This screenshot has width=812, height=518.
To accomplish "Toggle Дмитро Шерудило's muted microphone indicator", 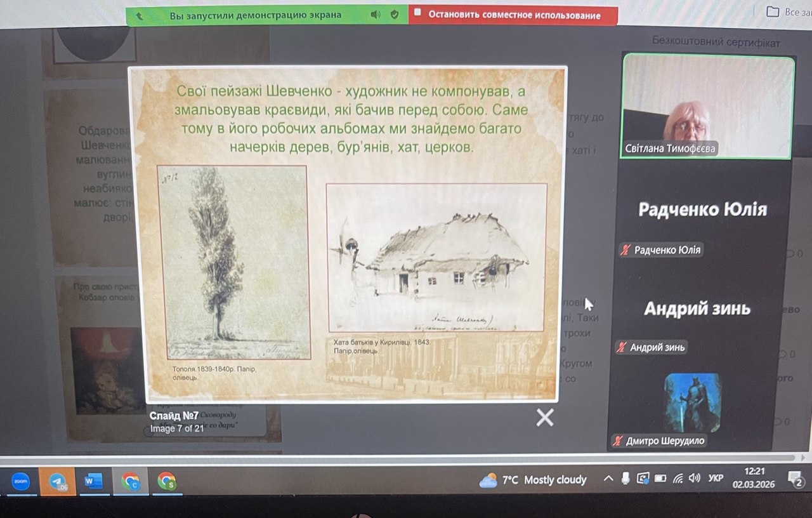I will (616, 441).
